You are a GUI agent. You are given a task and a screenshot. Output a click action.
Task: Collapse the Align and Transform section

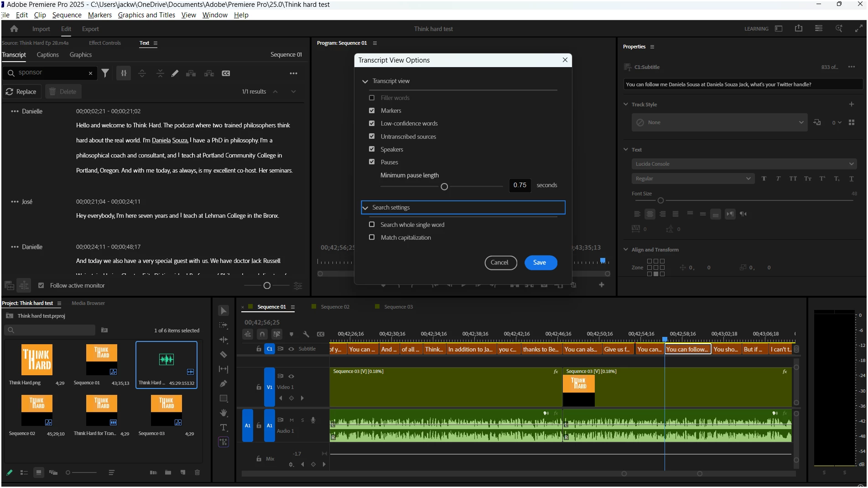tap(626, 249)
